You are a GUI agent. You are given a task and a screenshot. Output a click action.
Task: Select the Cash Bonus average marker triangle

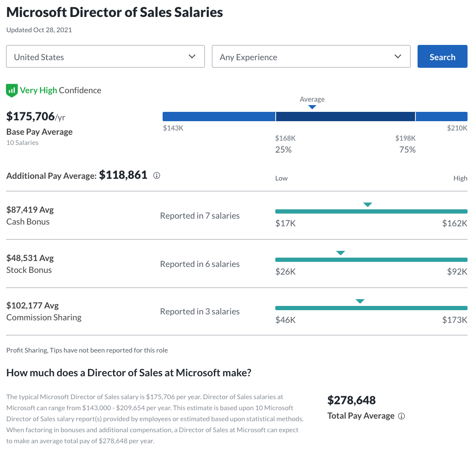click(x=368, y=204)
